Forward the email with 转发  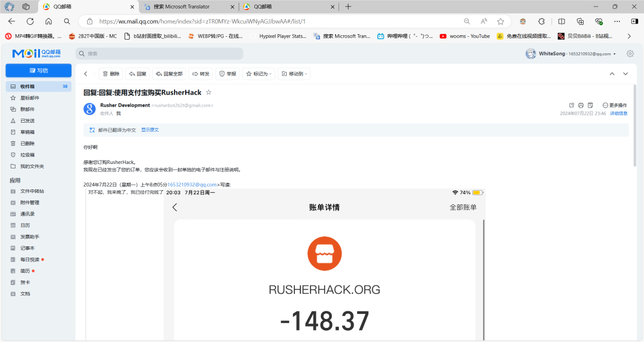point(200,74)
